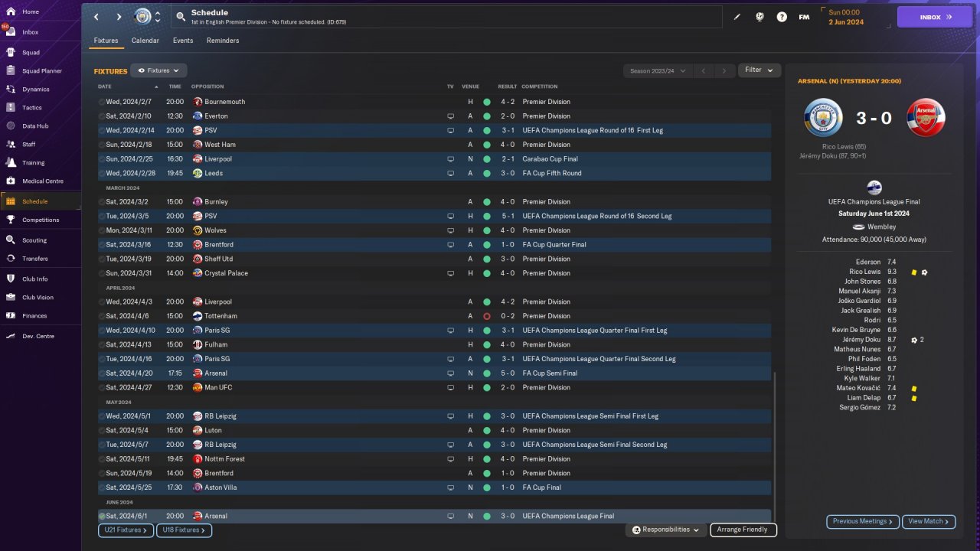The width and height of the screenshot is (980, 551).
Task: Open the Finances screen
Action: pyautogui.click(x=41, y=316)
